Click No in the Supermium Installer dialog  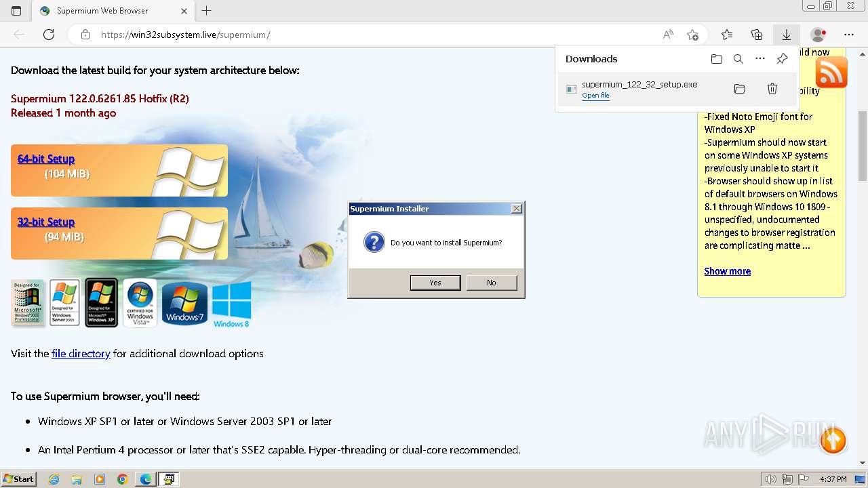coord(492,283)
